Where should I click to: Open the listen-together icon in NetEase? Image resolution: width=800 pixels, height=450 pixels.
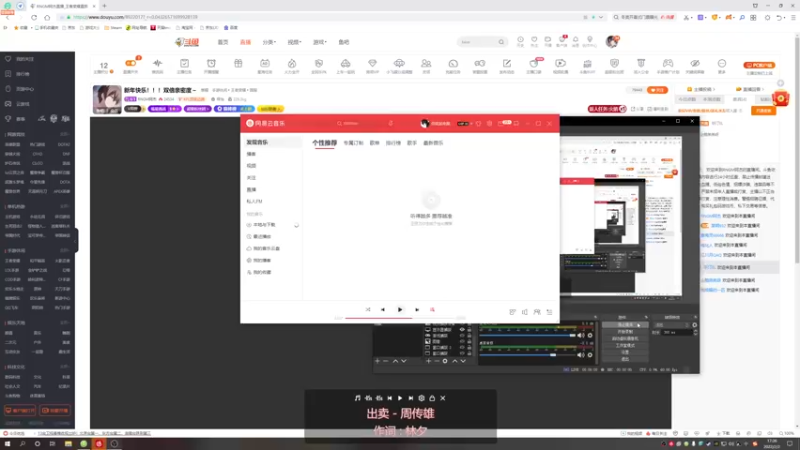click(537, 312)
